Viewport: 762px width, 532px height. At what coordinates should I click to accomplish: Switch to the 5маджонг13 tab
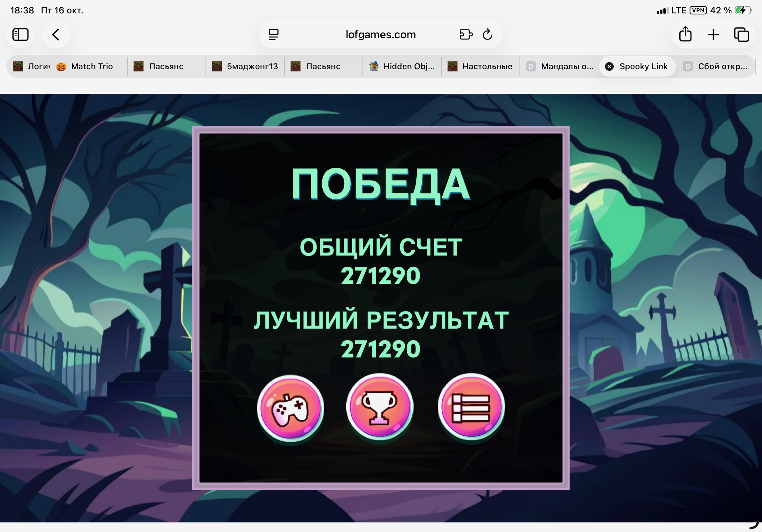(245, 66)
